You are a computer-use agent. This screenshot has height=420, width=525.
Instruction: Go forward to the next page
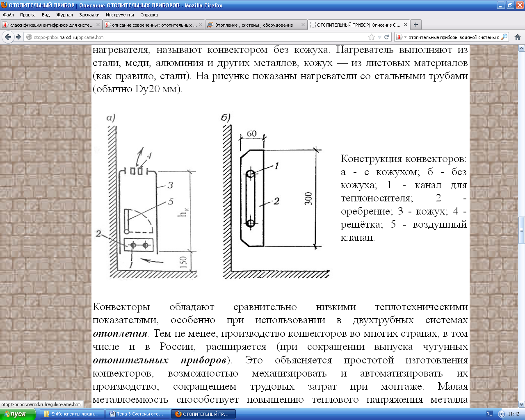(18, 37)
